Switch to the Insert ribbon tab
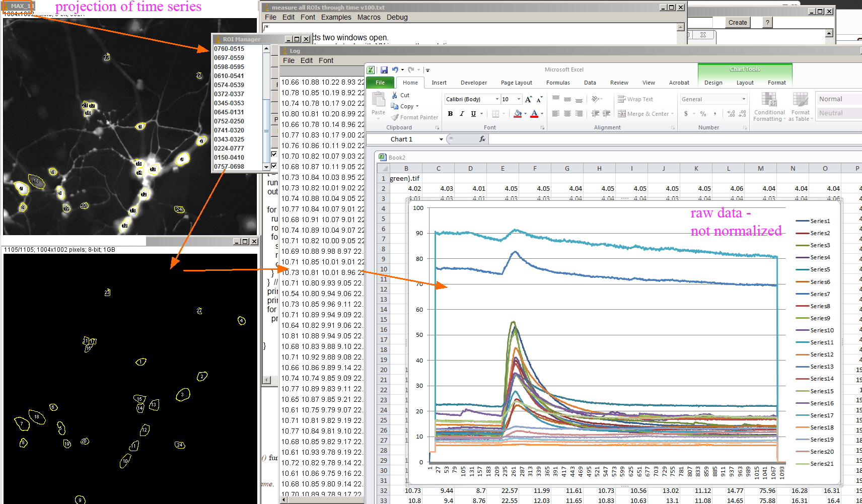The image size is (862, 504). click(x=439, y=83)
